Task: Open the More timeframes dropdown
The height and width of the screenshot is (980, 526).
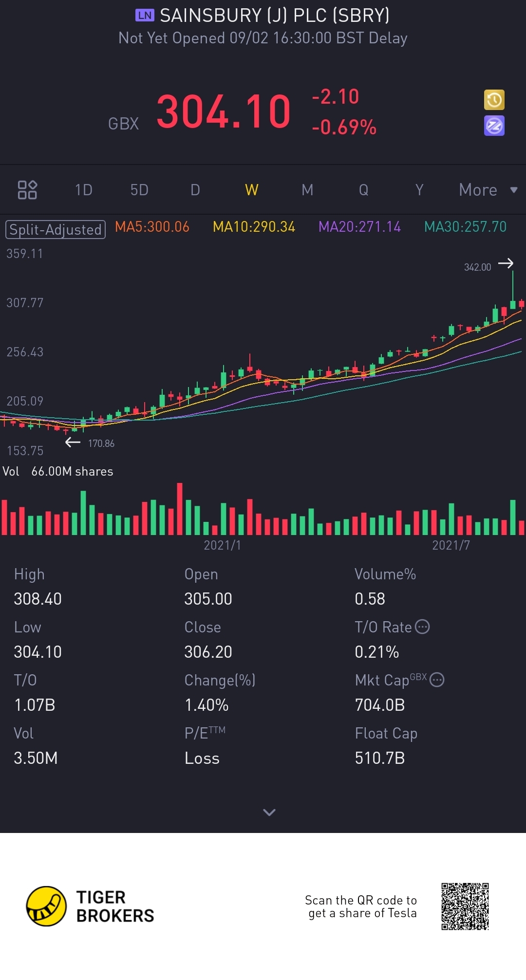Action: pyautogui.click(x=488, y=190)
